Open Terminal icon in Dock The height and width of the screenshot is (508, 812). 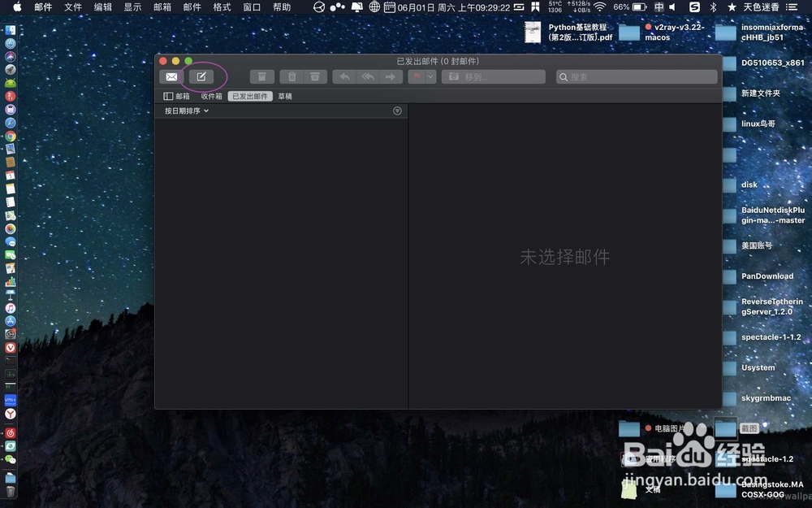11,360
